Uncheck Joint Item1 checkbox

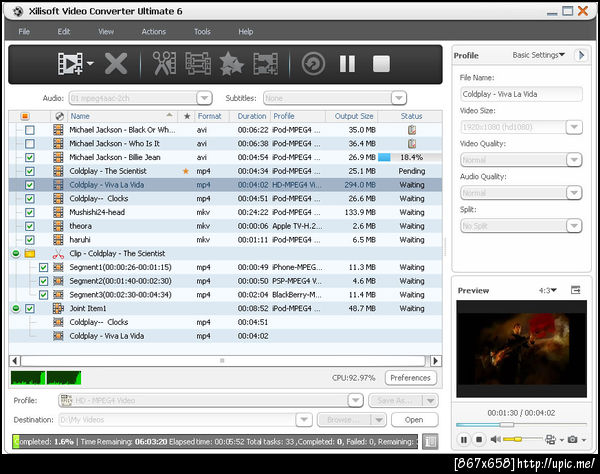pyautogui.click(x=29, y=308)
